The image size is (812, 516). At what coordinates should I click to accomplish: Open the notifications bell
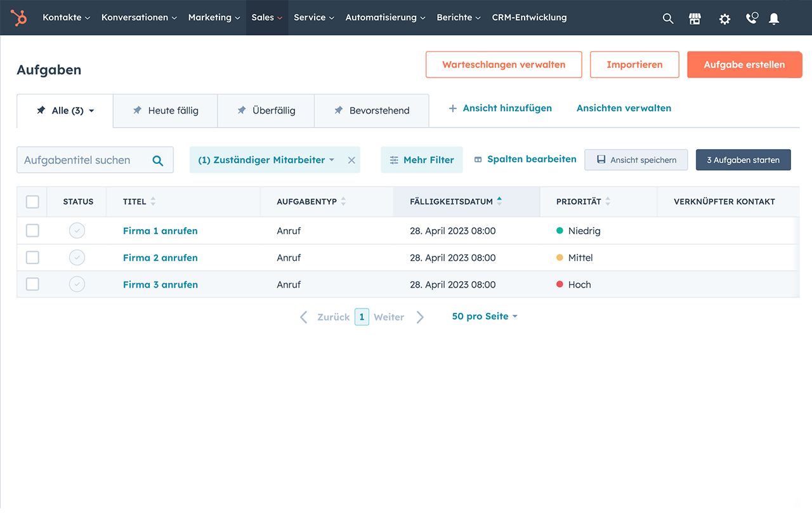click(x=774, y=18)
